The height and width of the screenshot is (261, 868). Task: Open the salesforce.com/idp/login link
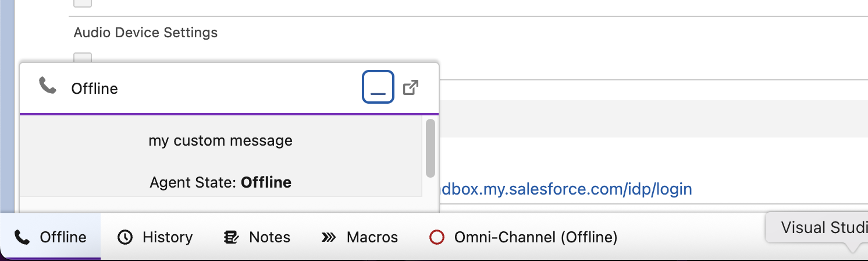[x=565, y=189]
